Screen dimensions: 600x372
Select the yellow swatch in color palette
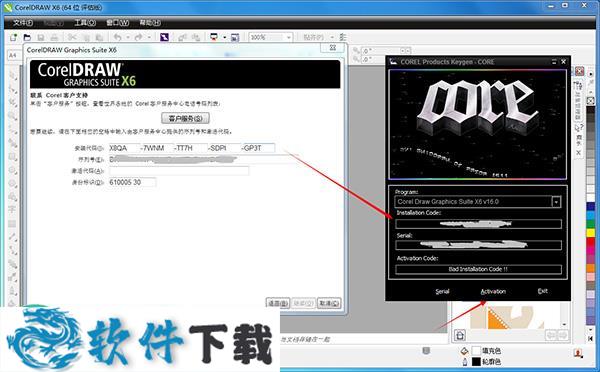[x=590, y=233]
